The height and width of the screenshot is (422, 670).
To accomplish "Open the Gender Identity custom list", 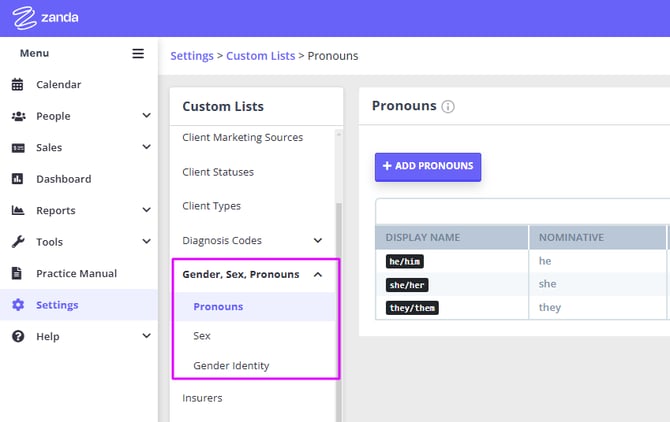I will coord(231,366).
